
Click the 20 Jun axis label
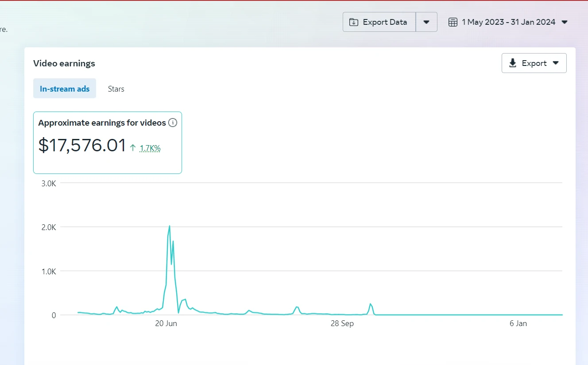pyautogui.click(x=166, y=323)
